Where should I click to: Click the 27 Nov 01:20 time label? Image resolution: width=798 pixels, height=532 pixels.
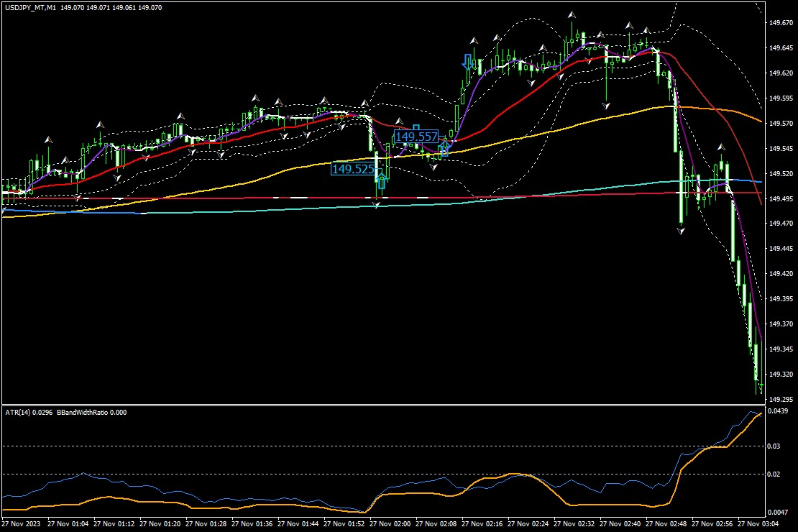[160, 524]
